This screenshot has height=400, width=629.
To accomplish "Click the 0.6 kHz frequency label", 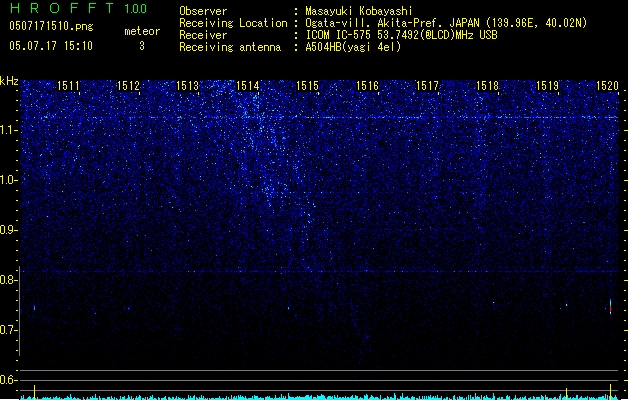I will pos(8,380).
